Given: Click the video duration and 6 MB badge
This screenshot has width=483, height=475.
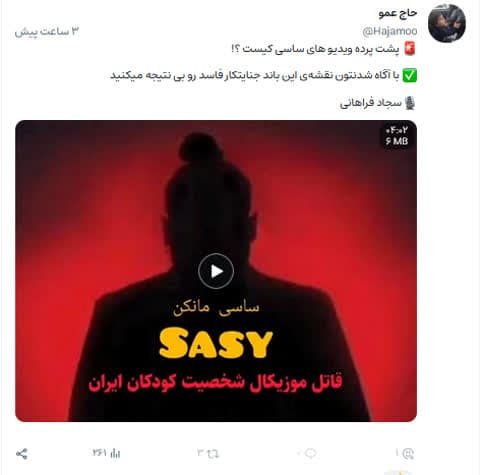Looking at the screenshot, I should tap(397, 135).
